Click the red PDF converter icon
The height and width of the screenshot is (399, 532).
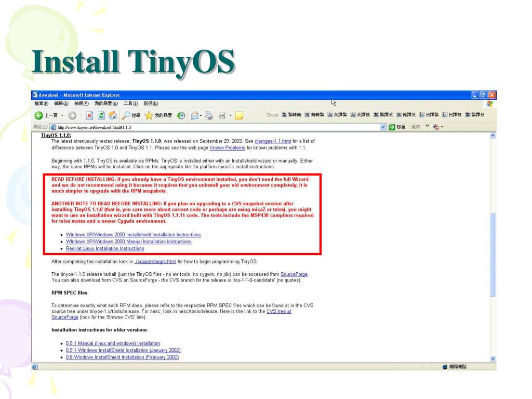(x=436, y=127)
